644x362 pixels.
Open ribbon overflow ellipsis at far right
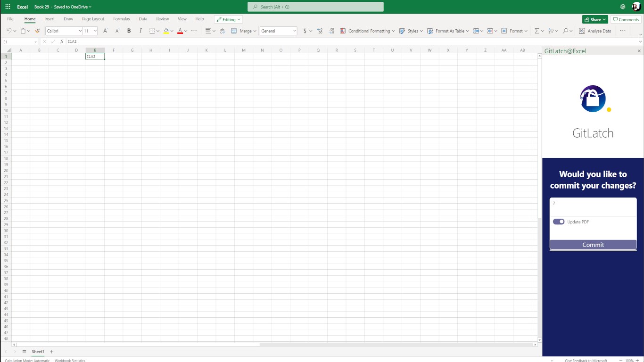[x=623, y=31]
